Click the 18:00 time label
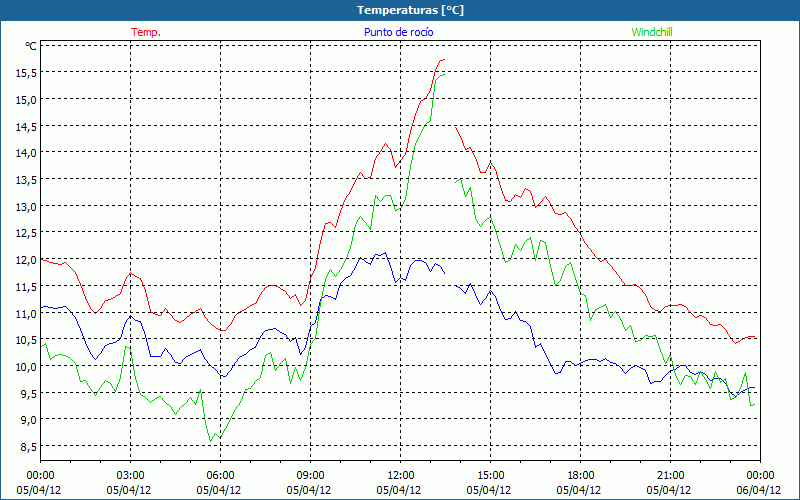The height and width of the screenshot is (500, 800). pyautogui.click(x=581, y=476)
